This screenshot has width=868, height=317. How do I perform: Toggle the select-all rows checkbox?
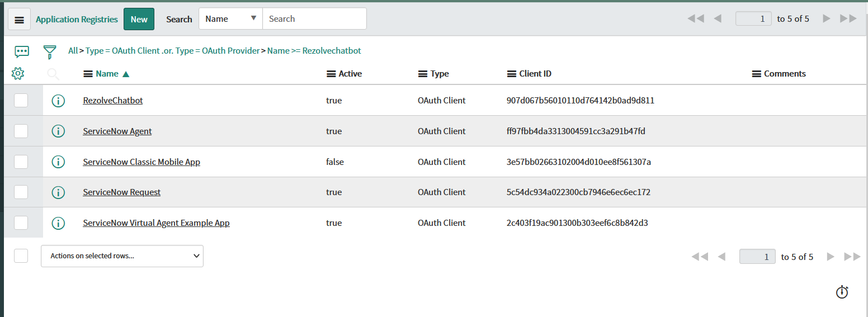(x=21, y=256)
